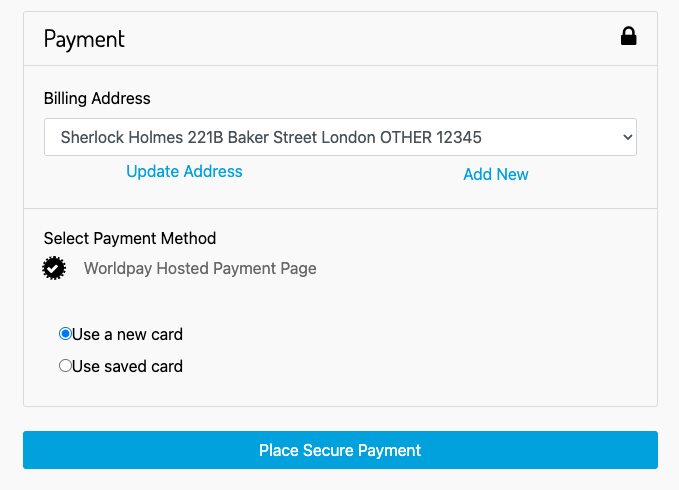This screenshot has height=490, width=679.
Task: Click the verified checkmark badge icon
Action: pyautogui.click(x=55, y=268)
